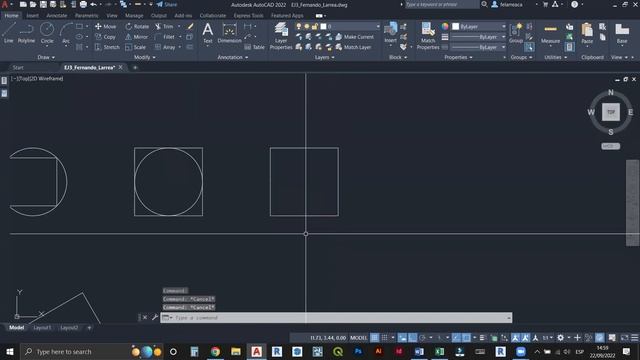640x360 pixels.
Task: Open the Insert ribbon tab
Action: pyautogui.click(x=33, y=16)
